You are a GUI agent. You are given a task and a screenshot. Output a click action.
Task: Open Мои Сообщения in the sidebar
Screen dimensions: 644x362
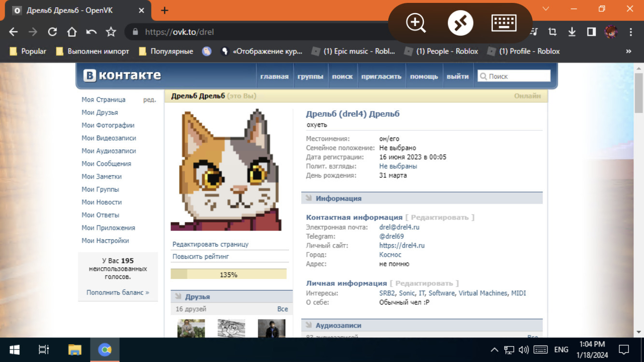(106, 164)
